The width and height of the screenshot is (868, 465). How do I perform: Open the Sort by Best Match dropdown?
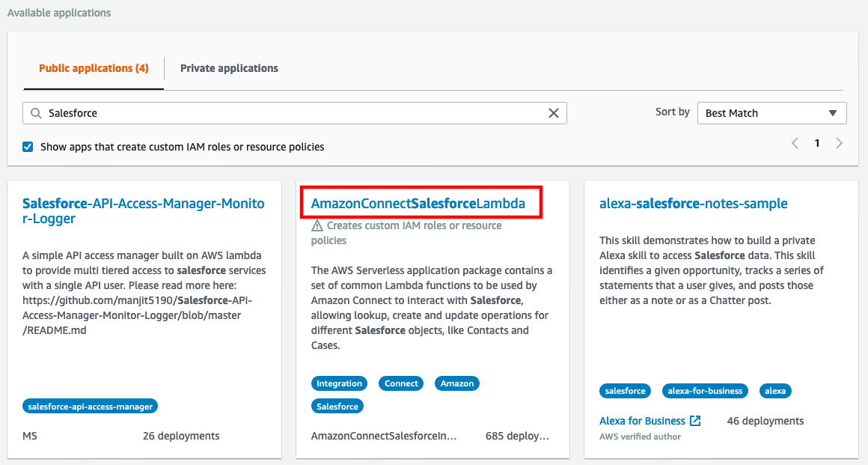point(771,113)
